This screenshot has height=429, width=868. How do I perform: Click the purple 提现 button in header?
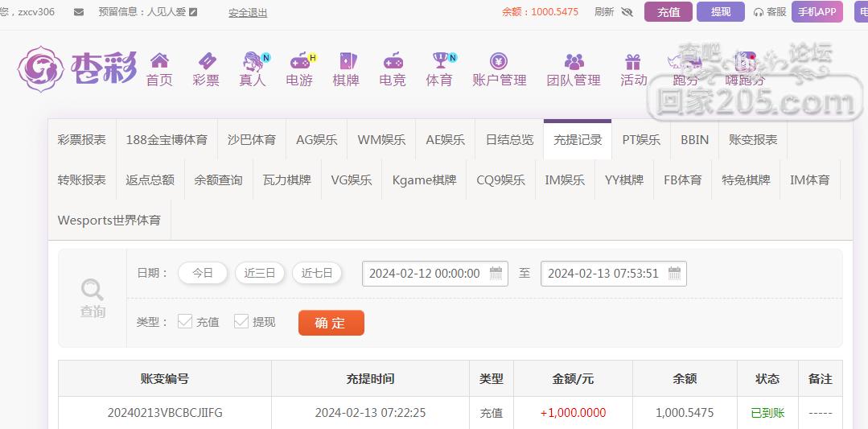[x=721, y=11]
